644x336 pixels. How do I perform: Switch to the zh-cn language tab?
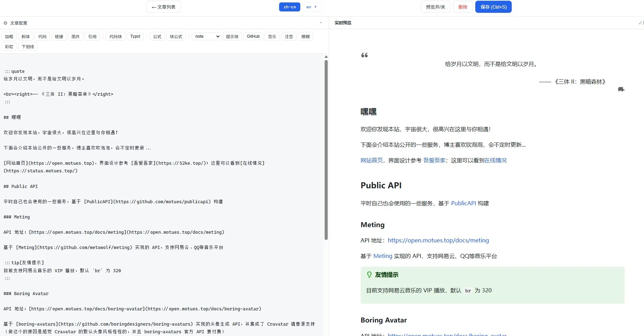tap(290, 7)
